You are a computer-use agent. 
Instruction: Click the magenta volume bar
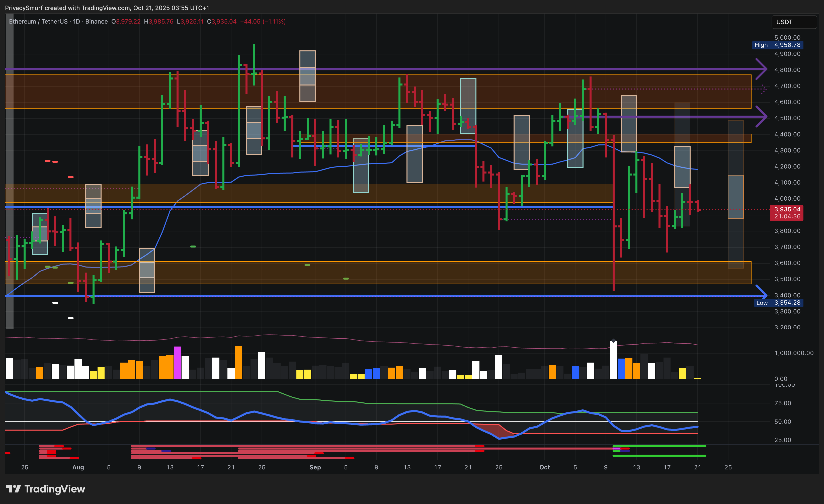[x=177, y=363]
